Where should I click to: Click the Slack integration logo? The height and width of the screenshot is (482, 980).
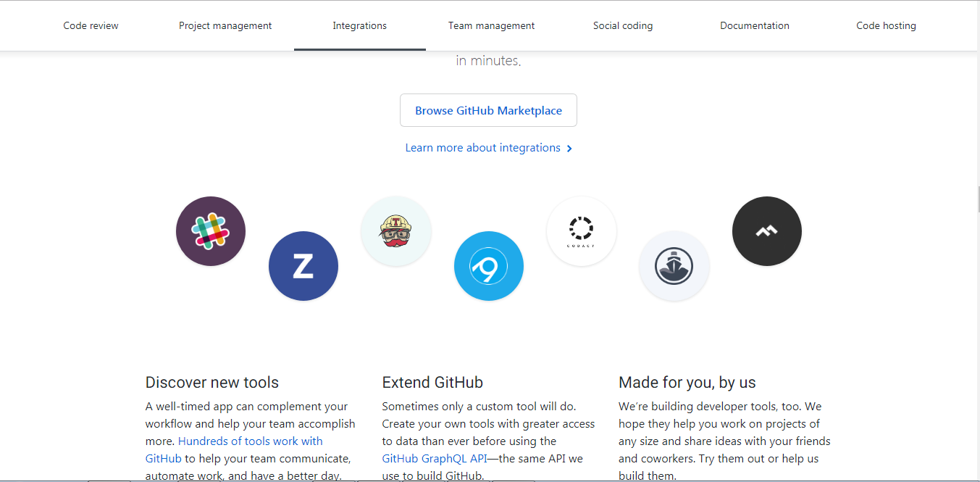211,231
